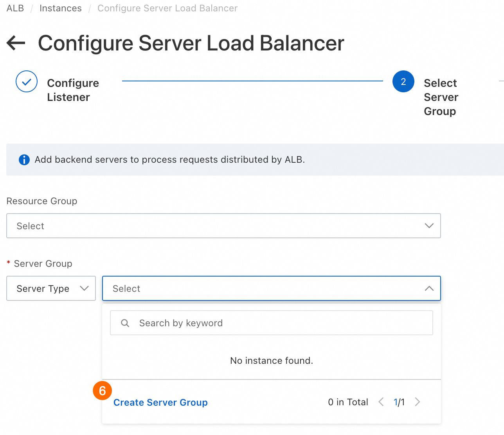
Task: Click the Resource Group chevron arrow
Action: [429, 226]
